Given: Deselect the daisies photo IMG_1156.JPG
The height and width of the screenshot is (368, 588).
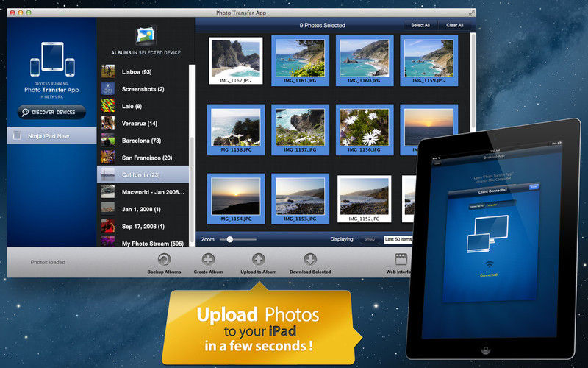Looking at the screenshot, I should 364,130.
